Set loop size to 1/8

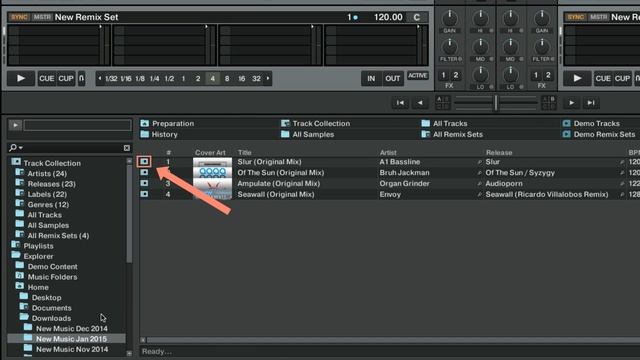[140, 79]
